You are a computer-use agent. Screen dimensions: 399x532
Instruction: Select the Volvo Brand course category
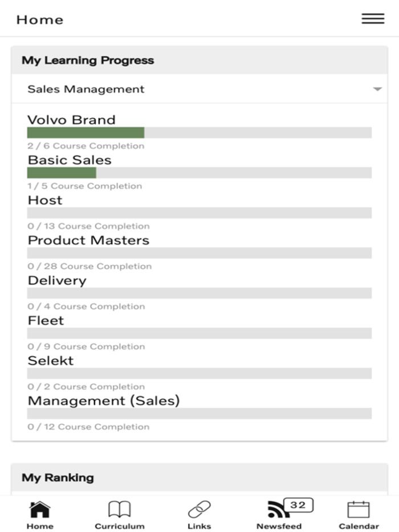pyautogui.click(x=71, y=120)
